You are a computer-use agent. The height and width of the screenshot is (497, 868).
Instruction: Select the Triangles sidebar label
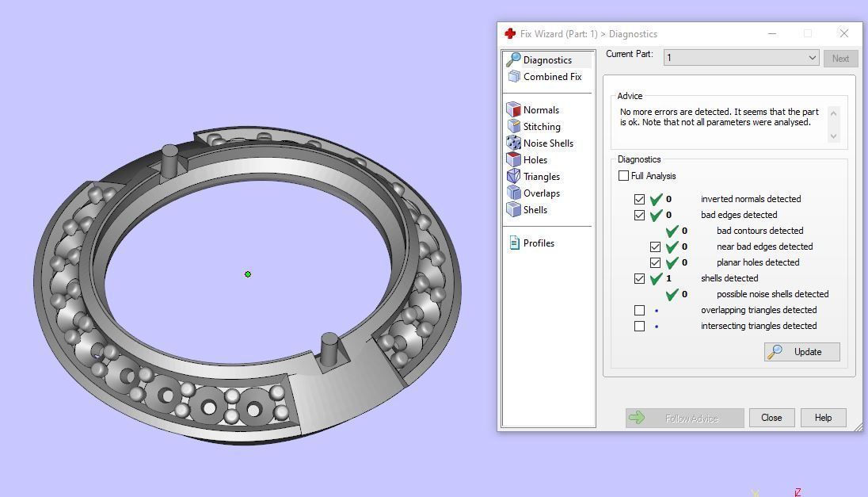pos(542,176)
